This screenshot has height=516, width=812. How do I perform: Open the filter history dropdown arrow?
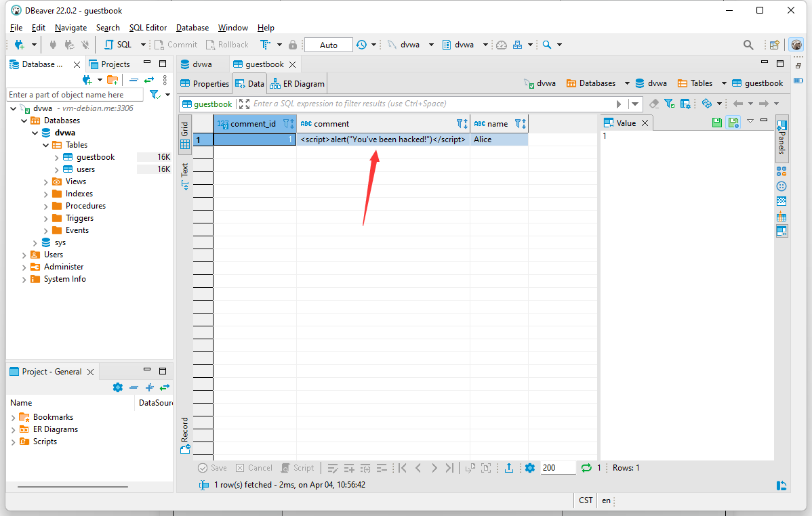click(x=635, y=104)
